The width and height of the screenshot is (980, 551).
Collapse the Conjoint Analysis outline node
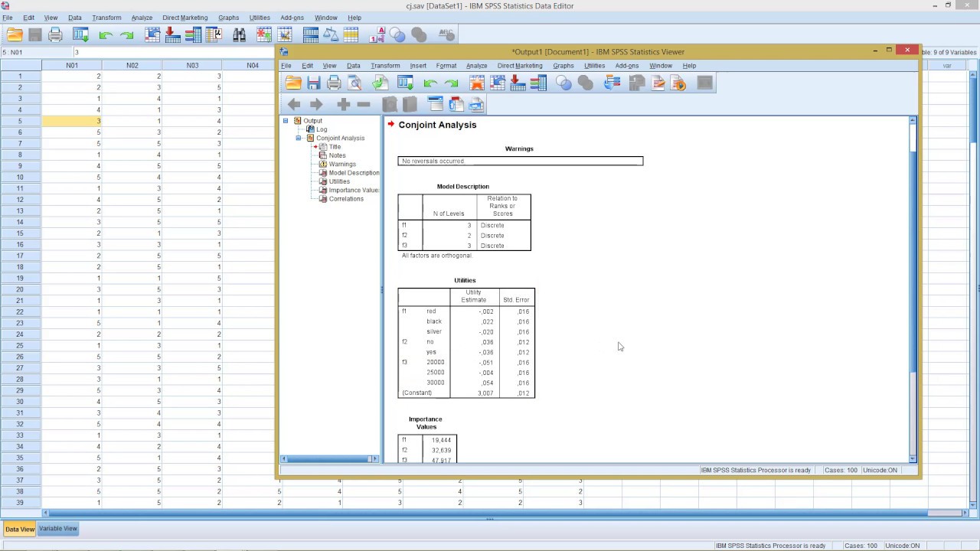pos(299,138)
